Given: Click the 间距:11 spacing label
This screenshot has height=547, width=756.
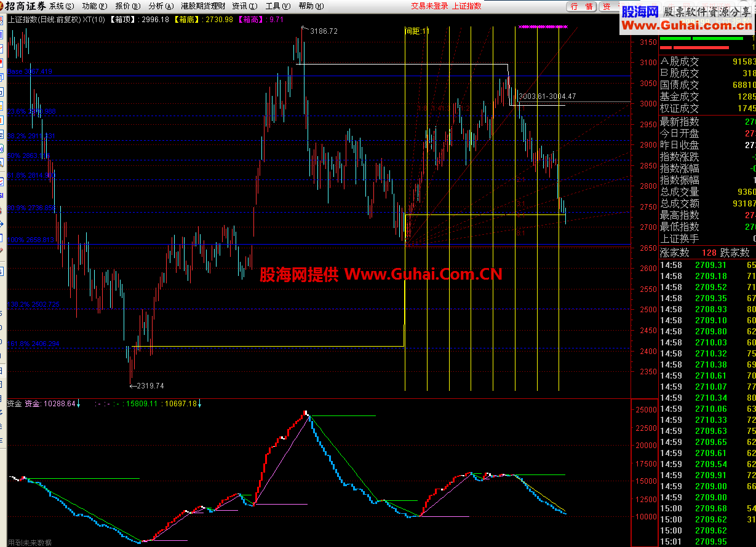Looking at the screenshot, I should 418,31.
